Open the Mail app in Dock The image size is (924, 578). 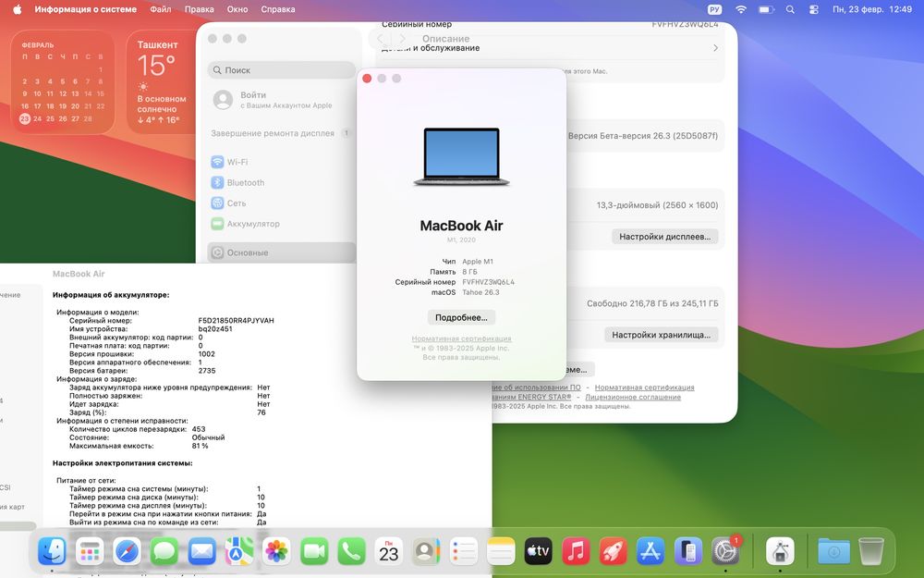tap(201, 551)
